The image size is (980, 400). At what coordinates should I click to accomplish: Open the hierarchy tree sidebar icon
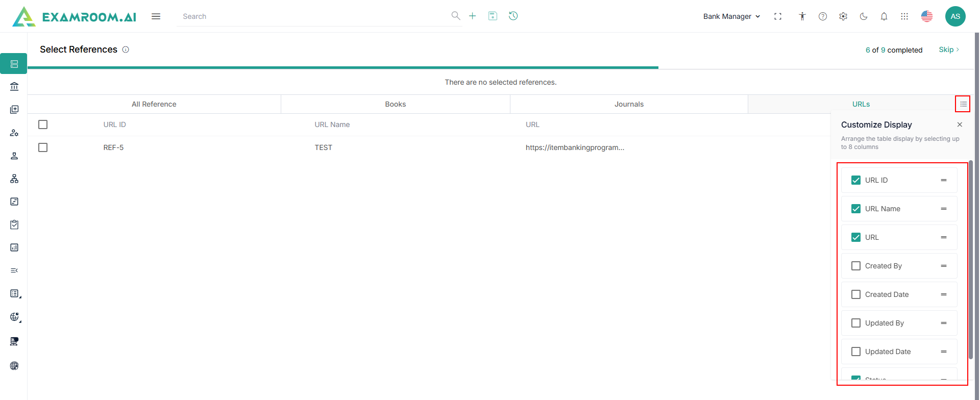pos(14,179)
